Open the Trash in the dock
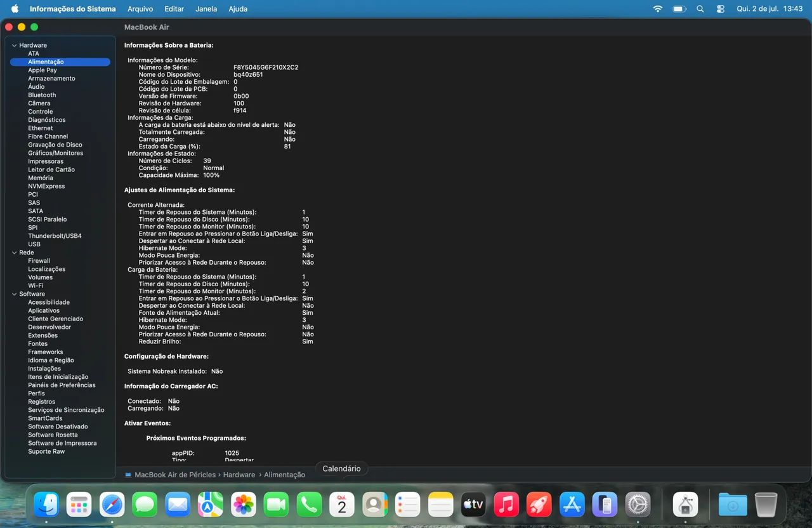The height and width of the screenshot is (528, 812). pos(766,505)
